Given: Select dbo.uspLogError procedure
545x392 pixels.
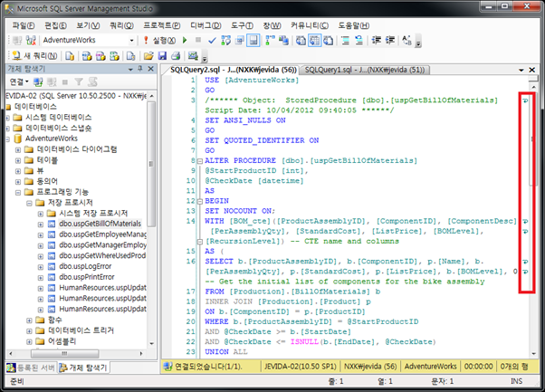Looking at the screenshot, I should [x=85, y=266].
